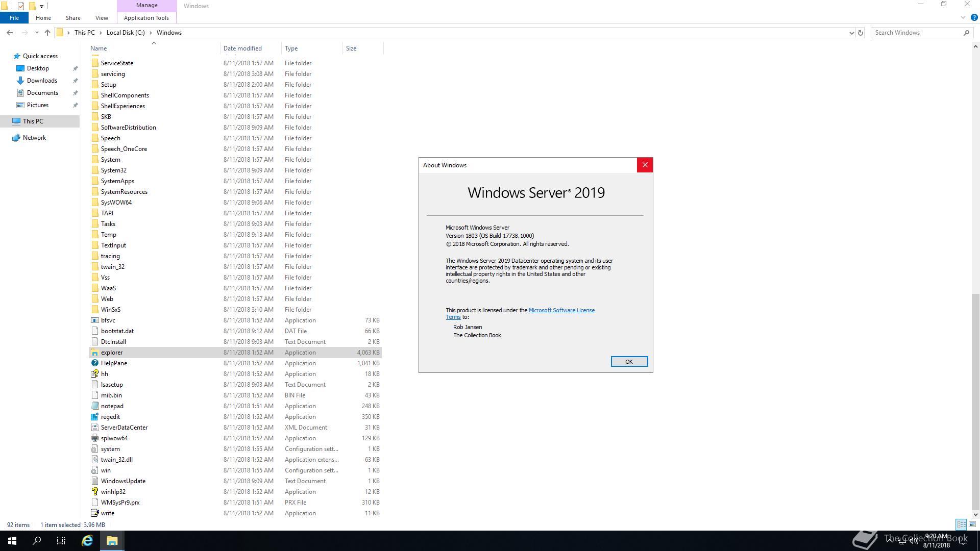Open taskbar Search
Image resolution: width=980 pixels, height=551 pixels.
[37, 541]
